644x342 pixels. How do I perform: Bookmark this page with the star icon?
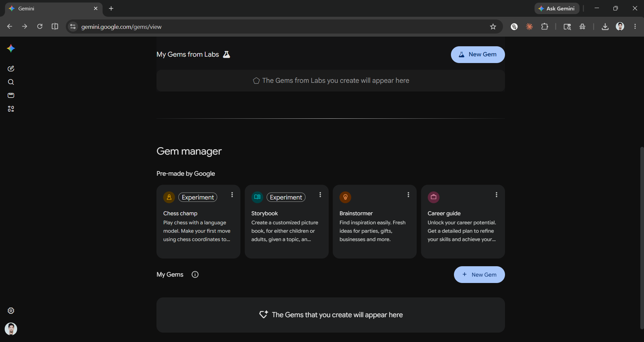pyautogui.click(x=493, y=26)
